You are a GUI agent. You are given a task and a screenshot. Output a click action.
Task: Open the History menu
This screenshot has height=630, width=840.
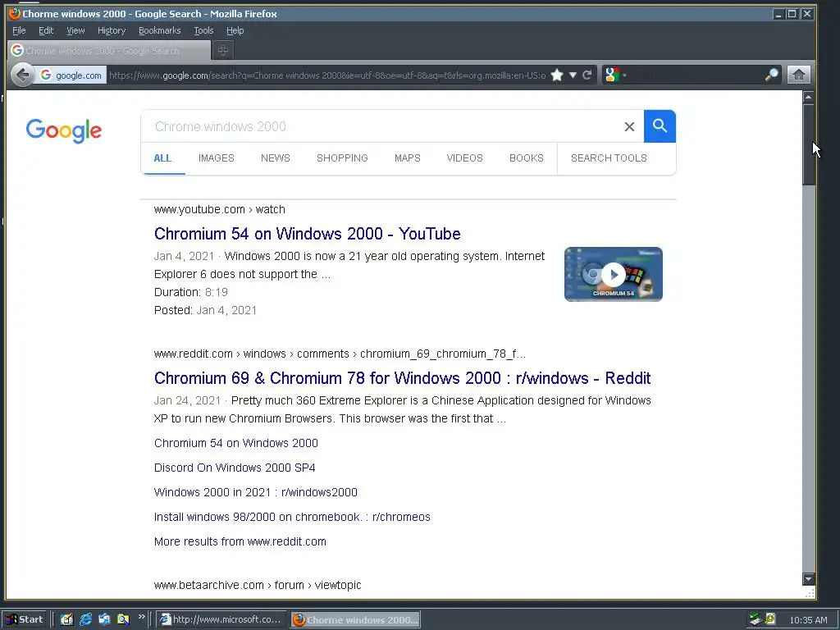[x=112, y=30]
